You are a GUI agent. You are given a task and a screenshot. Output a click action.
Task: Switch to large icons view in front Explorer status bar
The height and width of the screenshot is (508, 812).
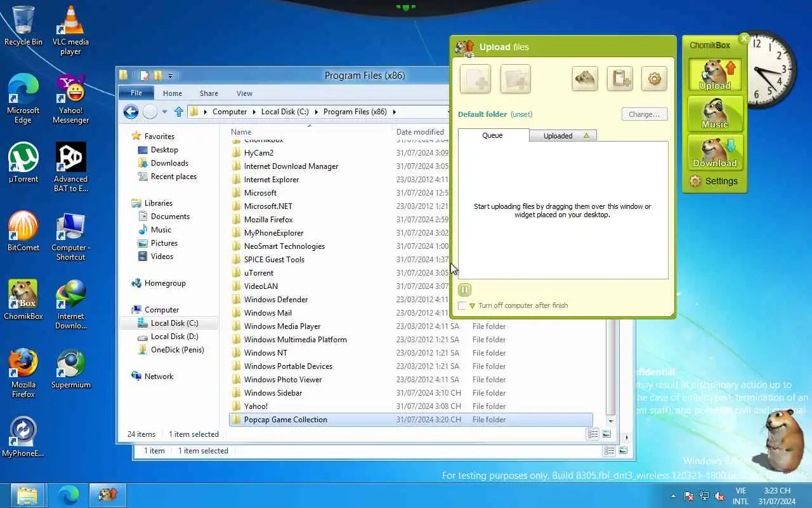[606, 434]
